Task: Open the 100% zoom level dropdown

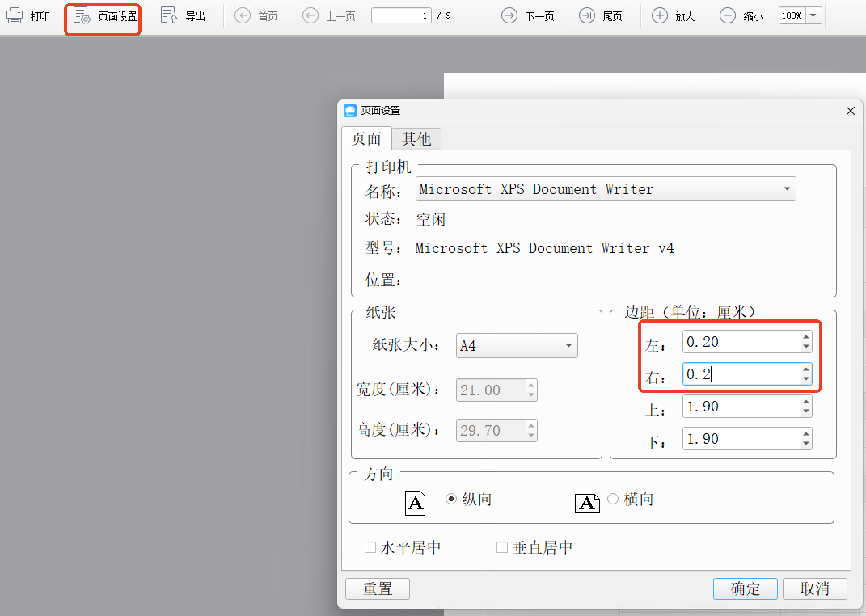Action: (813, 15)
